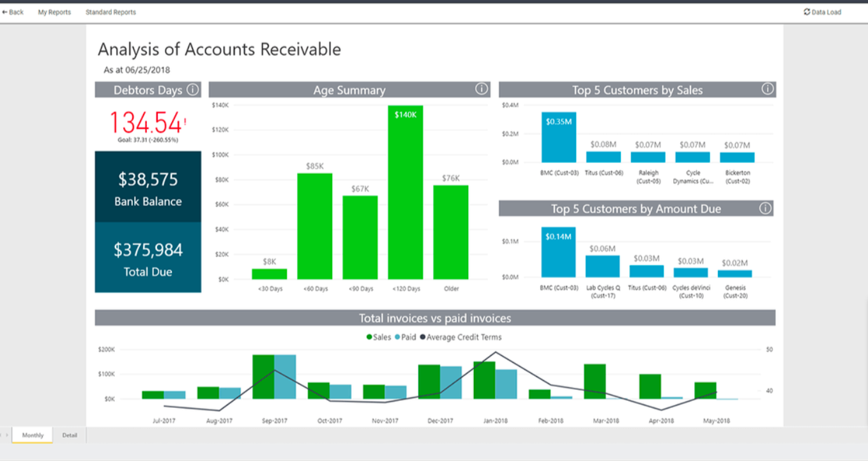This screenshot has height=461, width=868.
Task: Click the Jul-2017 Sales bar
Action: pos(153,395)
